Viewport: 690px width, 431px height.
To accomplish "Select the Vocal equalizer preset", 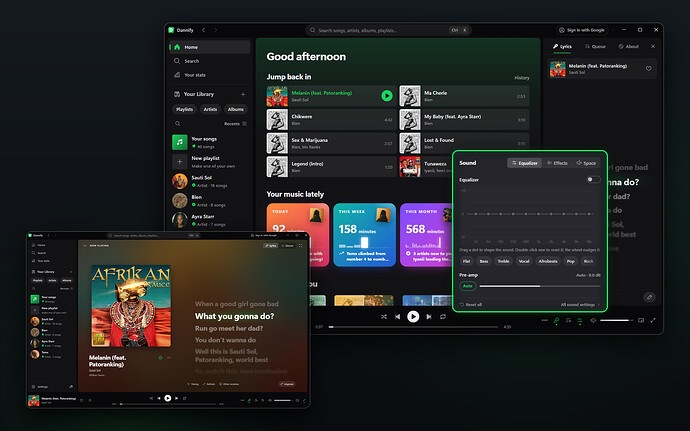I will click(x=524, y=261).
